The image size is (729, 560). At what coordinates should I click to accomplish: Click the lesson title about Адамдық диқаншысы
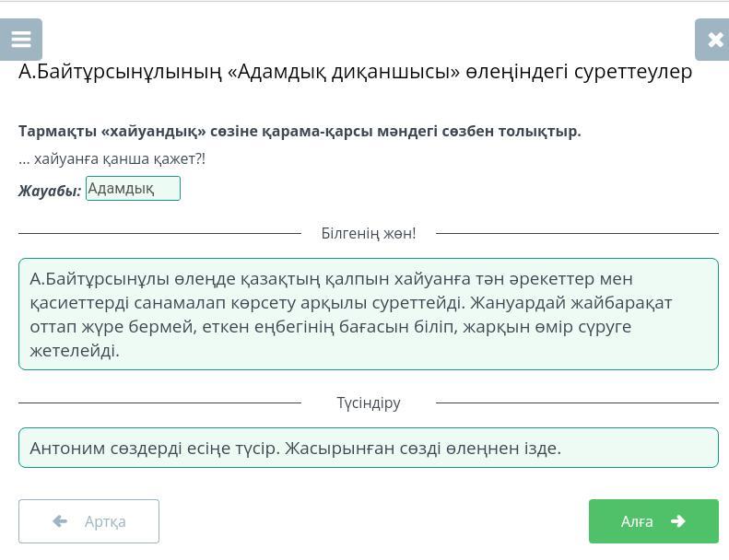pyautogui.click(x=355, y=72)
